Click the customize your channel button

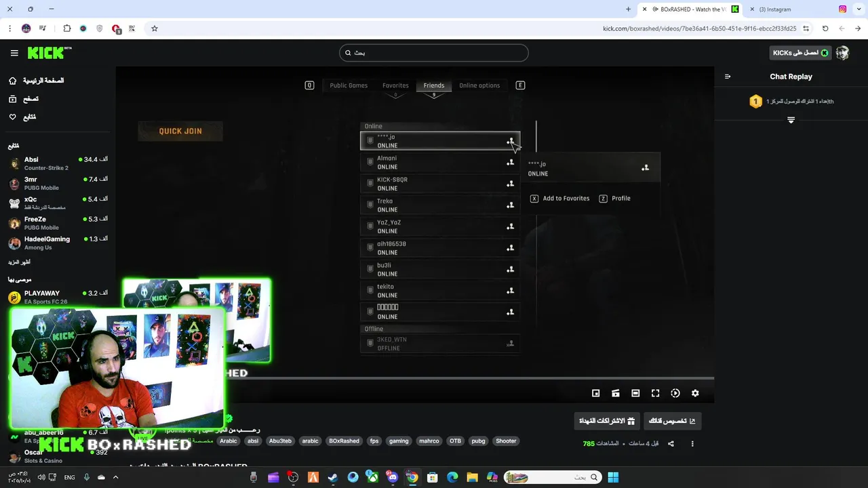[x=672, y=421]
